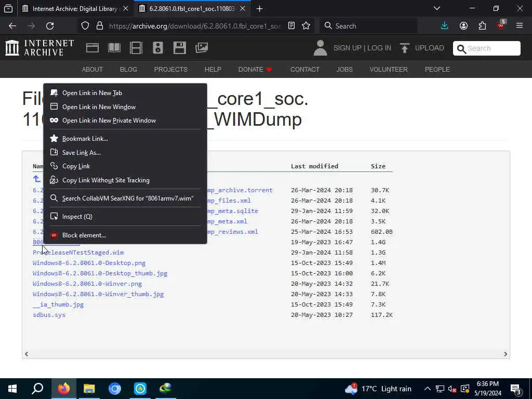Open the Internet Archive Texts book icon
This screenshot has width=532, height=399.
click(114, 48)
